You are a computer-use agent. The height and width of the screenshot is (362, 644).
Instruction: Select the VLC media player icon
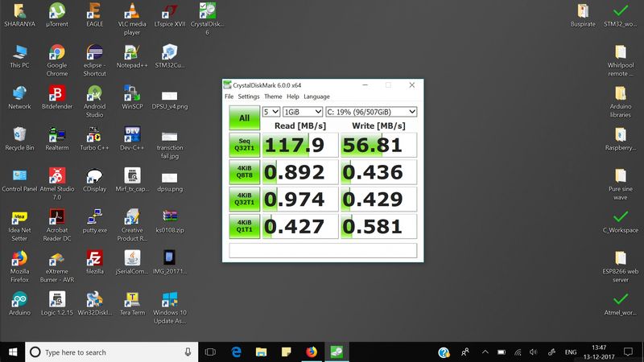pyautogui.click(x=132, y=19)
